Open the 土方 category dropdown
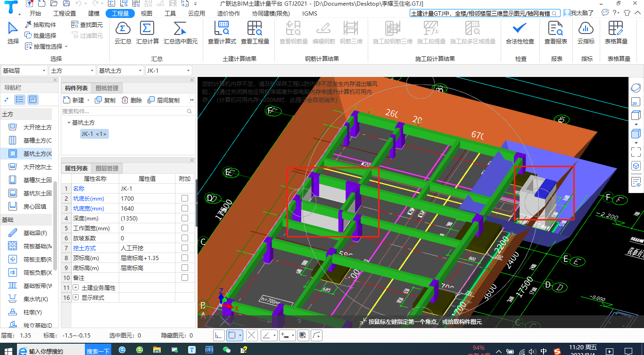Screen dimensions: 644x355 [x=73, y=70]
